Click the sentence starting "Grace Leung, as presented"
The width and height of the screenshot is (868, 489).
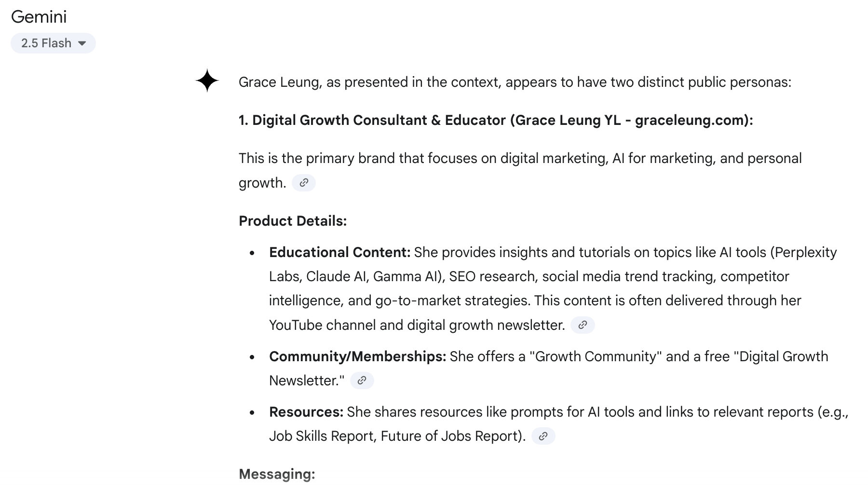tap(515, 82)
